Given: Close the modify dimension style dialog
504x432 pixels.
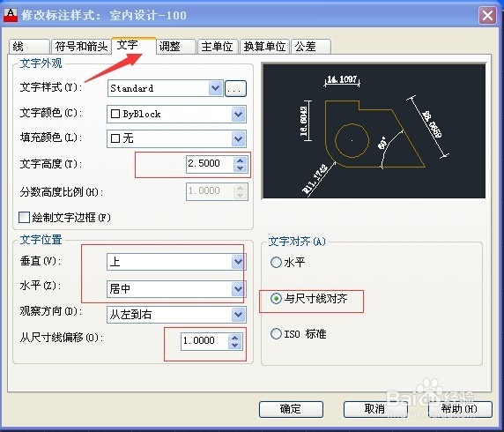Looking at the screenshot, I should click(x=487, y=15).
